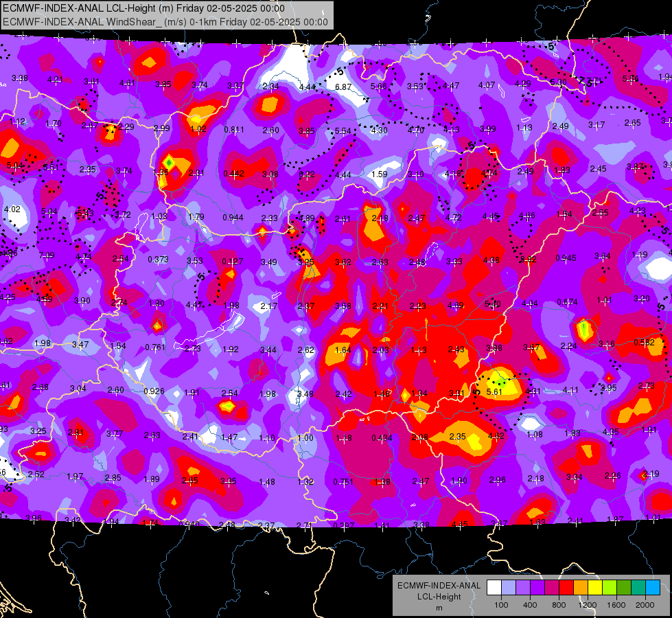Click the wind shear value 0.761
The height and width of the screenshot is (618, 672).
(x=155, y=347)
